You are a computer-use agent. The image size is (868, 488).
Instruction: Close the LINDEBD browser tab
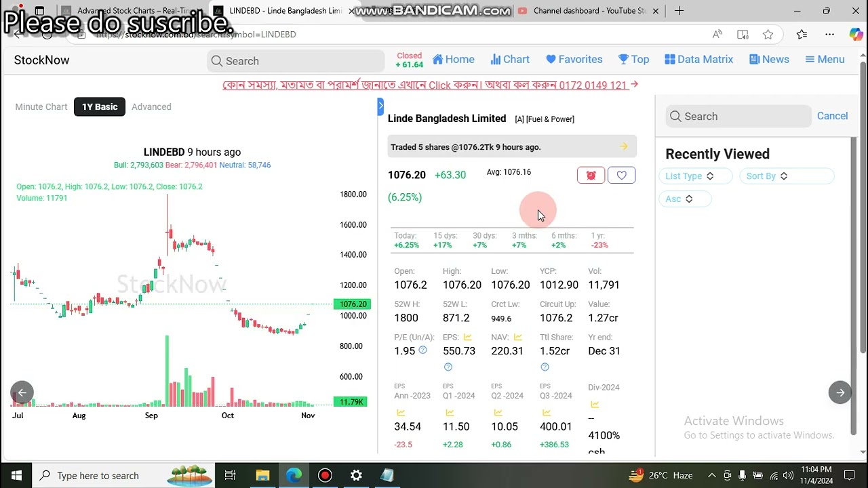coord(351,11)
